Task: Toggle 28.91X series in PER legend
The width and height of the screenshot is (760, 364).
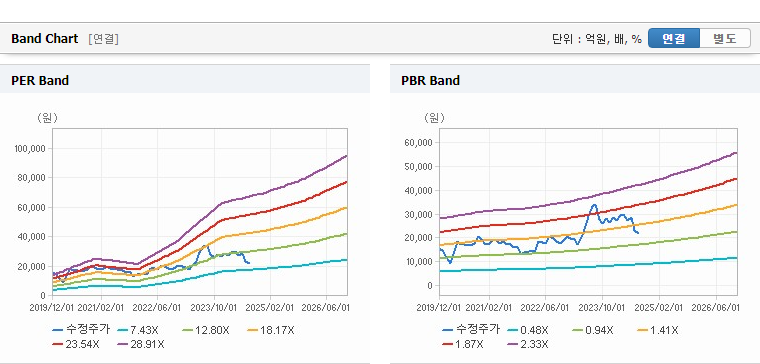Action: (x=141, y=344)
